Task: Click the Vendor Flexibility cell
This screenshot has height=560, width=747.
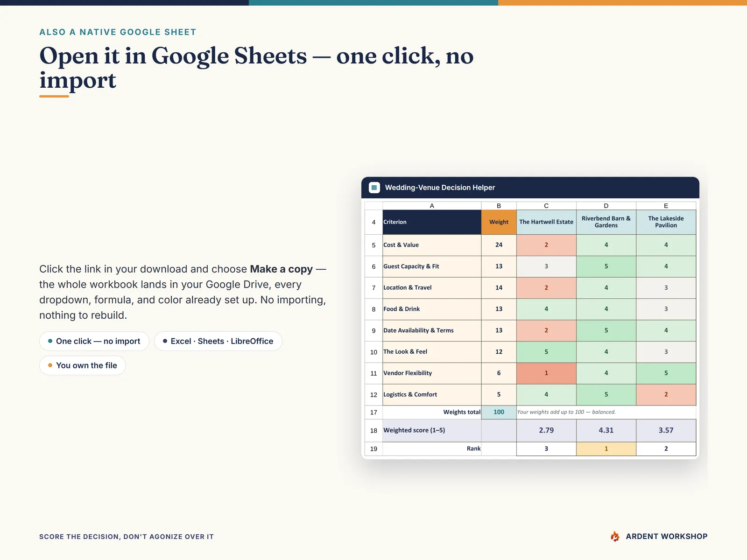Action: click(x=432, y=373)
